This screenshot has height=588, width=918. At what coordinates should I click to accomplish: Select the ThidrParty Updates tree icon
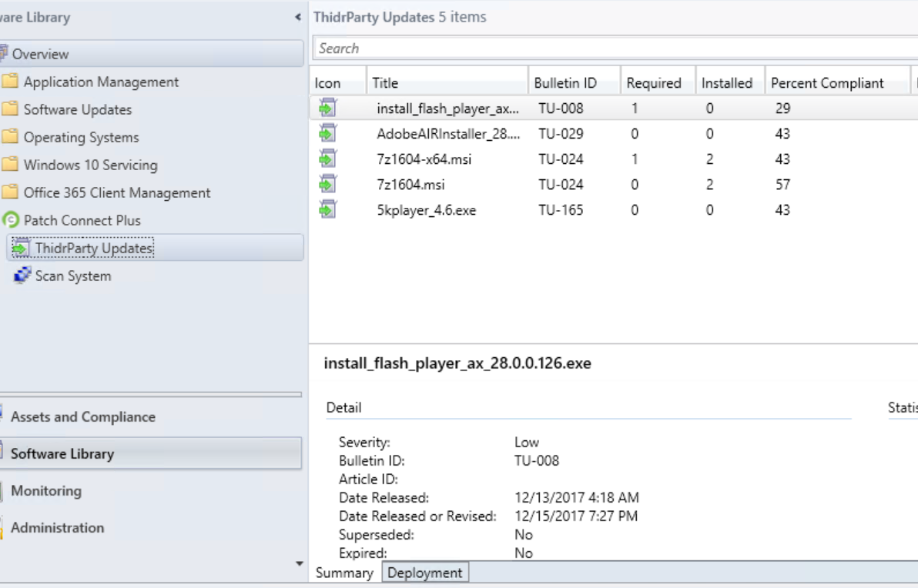coord(21,249)
